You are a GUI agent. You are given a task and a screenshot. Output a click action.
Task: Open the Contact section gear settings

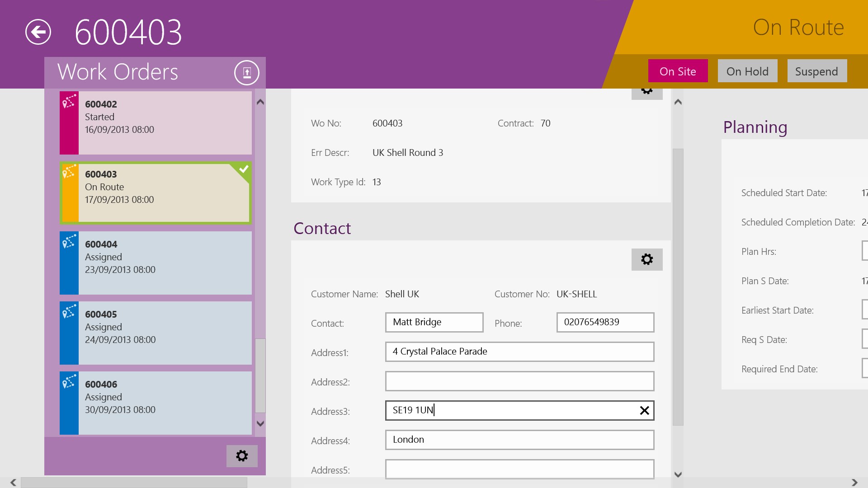pos(646,259)
